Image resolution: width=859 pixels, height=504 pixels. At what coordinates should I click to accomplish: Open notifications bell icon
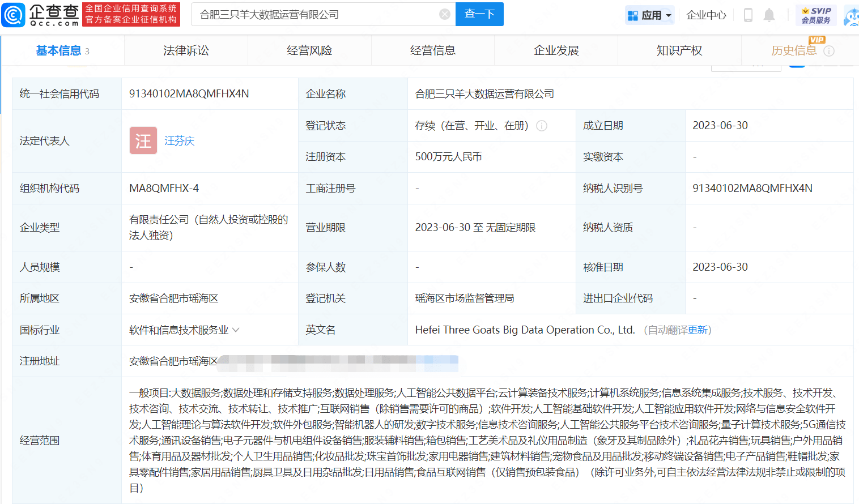click(769, 15)
